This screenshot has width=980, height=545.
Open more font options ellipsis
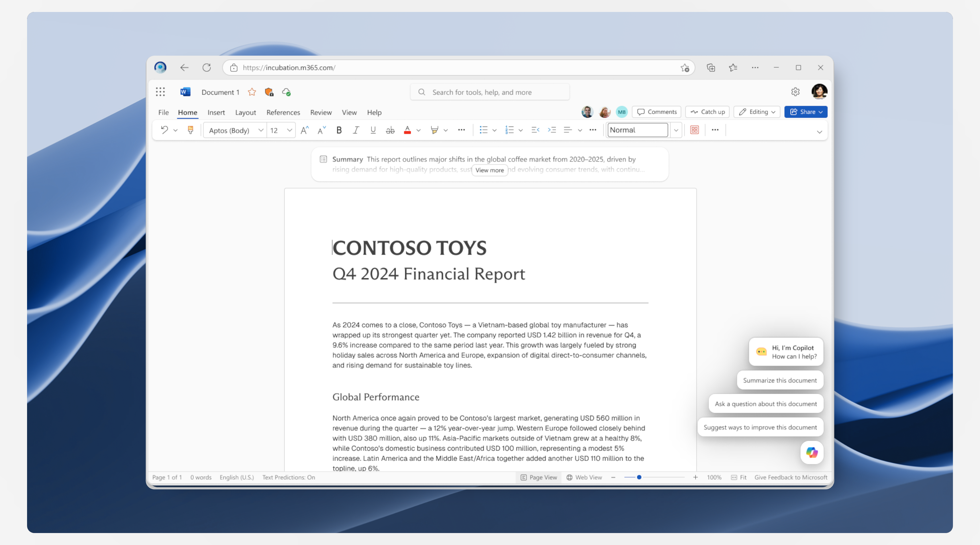pyautogui.click(x=462, y=130)
